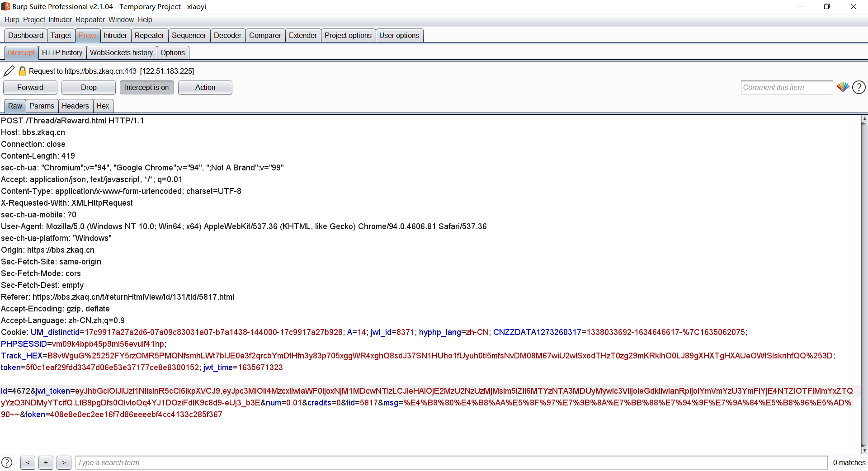Click the search term input field
The height and width of the screenshot is (471, 868).
pyautogui.click(x=451, y=462)
